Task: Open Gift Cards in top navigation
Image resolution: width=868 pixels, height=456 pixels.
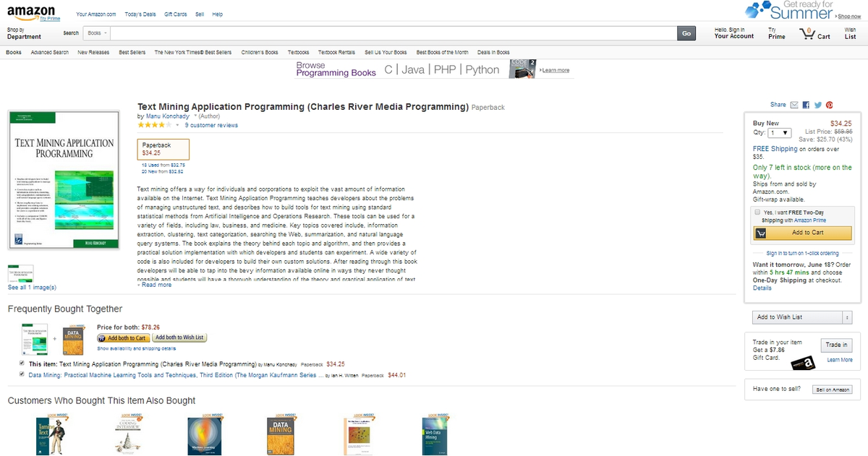Action: coord(175,14)
